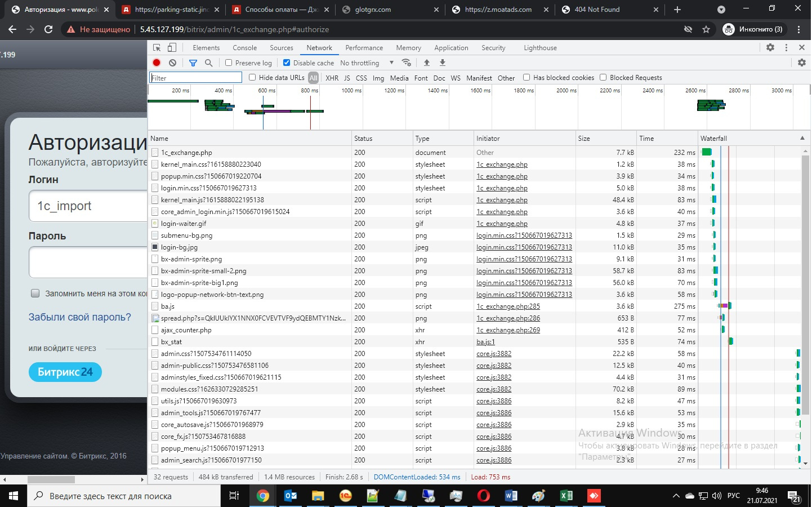Click into the network Filter field
This screenshot has height=507, width=812.
tap(195, 78)
